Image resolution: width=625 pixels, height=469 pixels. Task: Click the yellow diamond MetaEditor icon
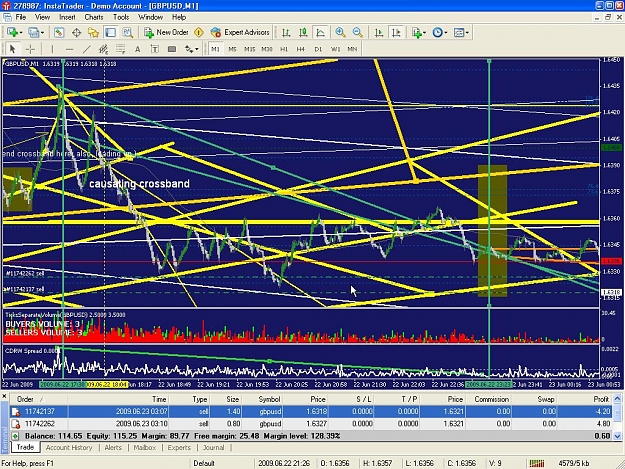click(x=199, y=32)
